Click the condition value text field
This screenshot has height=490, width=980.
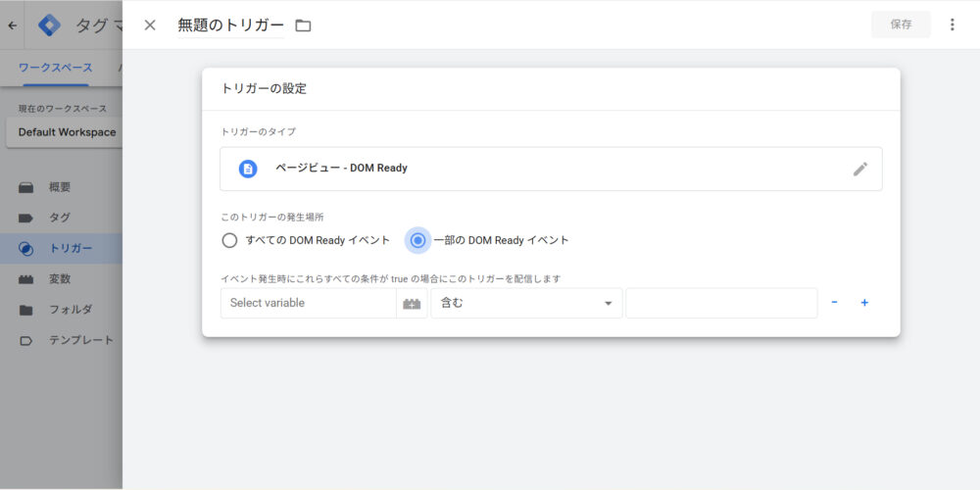pyautogui.click(x=721, y=304)
